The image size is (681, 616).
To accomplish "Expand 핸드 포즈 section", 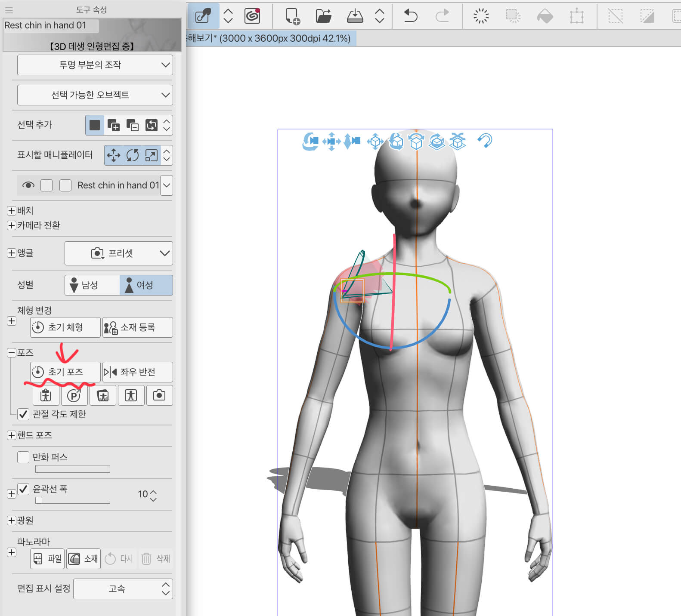I will (12, 435).
